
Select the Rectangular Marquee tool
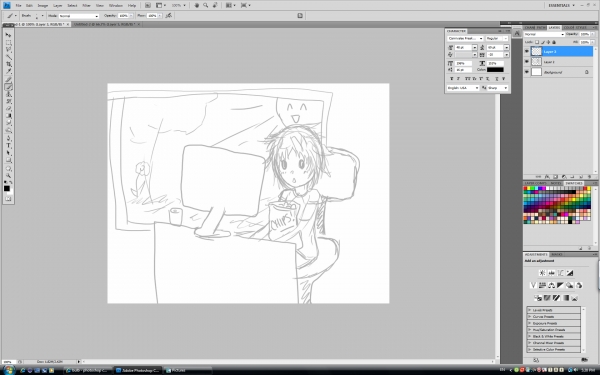click(x=8, y=42)
